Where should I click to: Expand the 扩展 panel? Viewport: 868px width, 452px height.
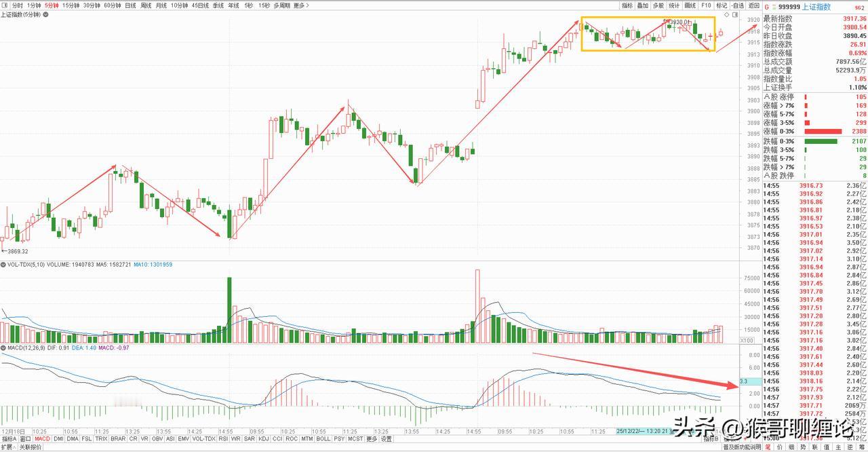[7, 447]
